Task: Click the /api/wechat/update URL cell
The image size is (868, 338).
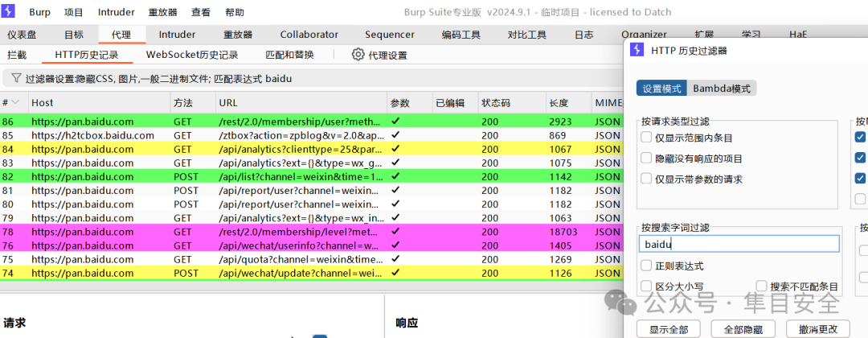Action: click(x=300, y=273)
